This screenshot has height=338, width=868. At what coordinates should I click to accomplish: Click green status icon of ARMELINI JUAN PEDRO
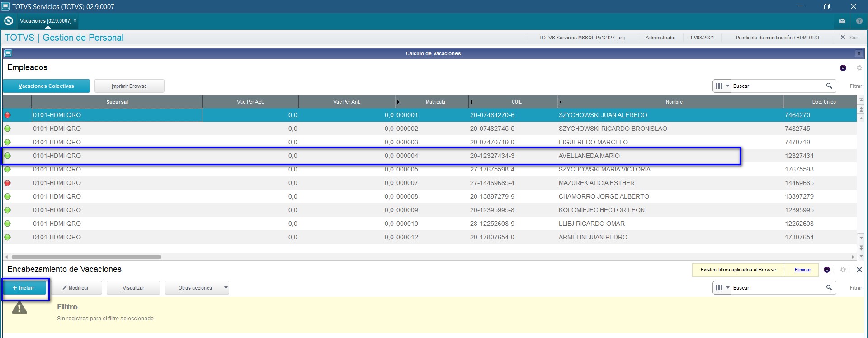(8, 237)
